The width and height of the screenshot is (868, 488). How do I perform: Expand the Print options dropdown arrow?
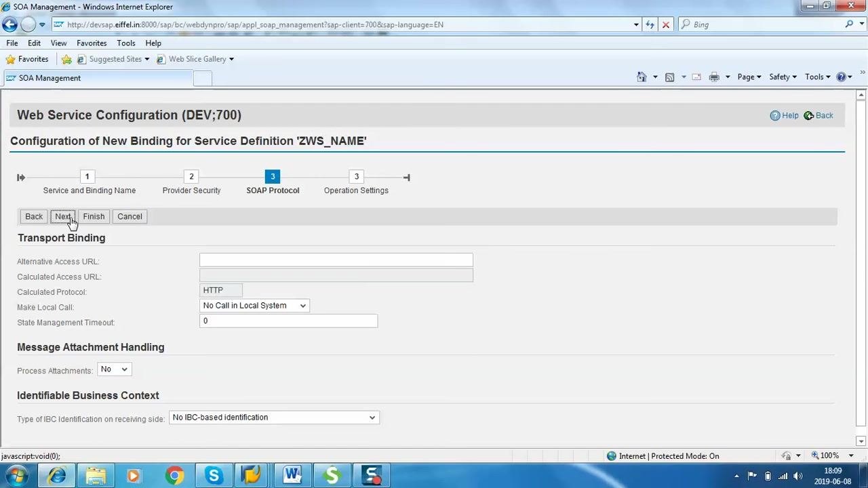pyautogui.click(x=728, y=77)
